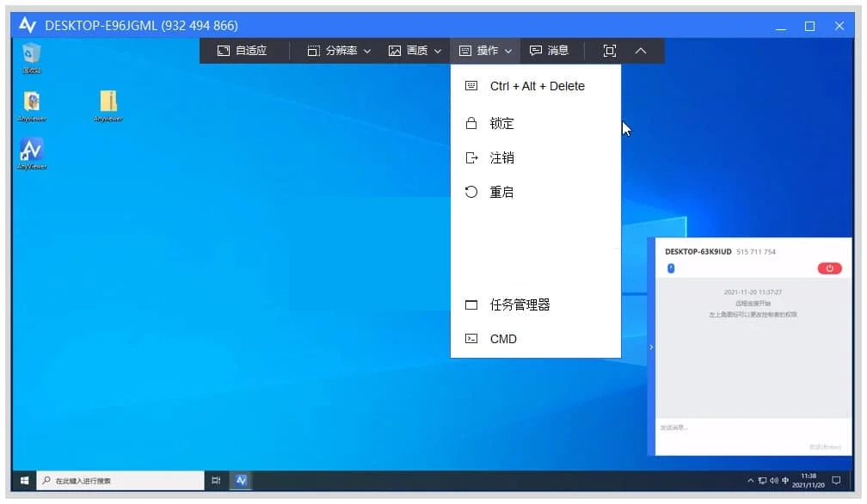
Task: Click the Recycle Bin desktop icon
Action: coord(32,56)
